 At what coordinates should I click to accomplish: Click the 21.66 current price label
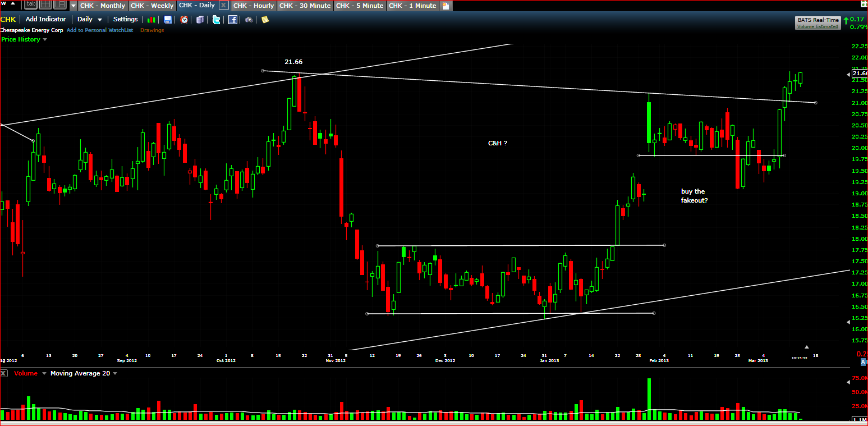click(860, 74)
